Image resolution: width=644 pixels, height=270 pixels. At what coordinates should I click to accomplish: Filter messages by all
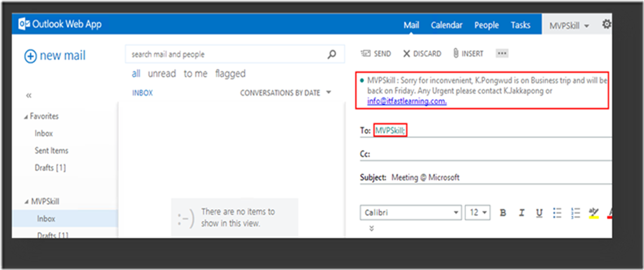[x=136, y=74]
